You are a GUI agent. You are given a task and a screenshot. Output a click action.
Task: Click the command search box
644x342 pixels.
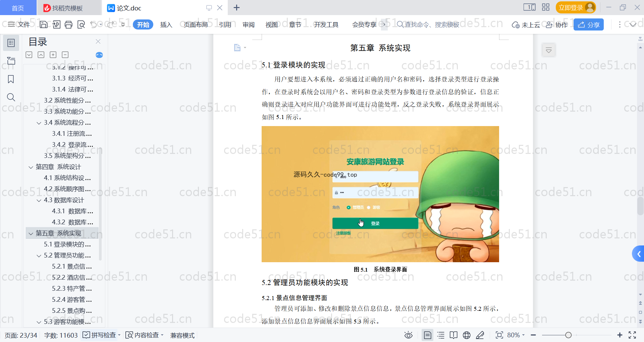click(x=428, y=24)
